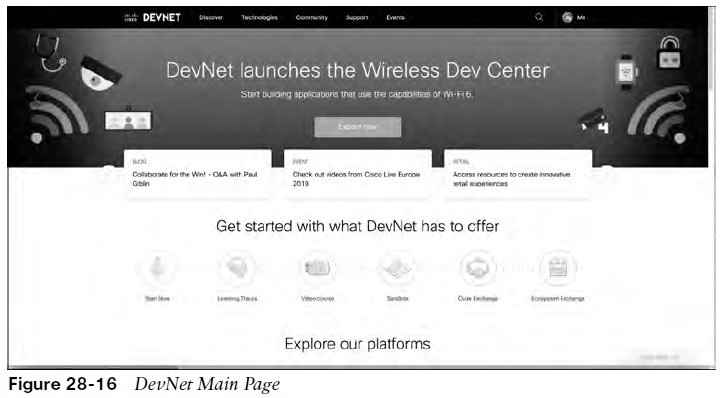Image resolution: width=721 pixels, height=398 pixels.
Task: Click the Get started with DevNet heading
Action: [358, 226]
